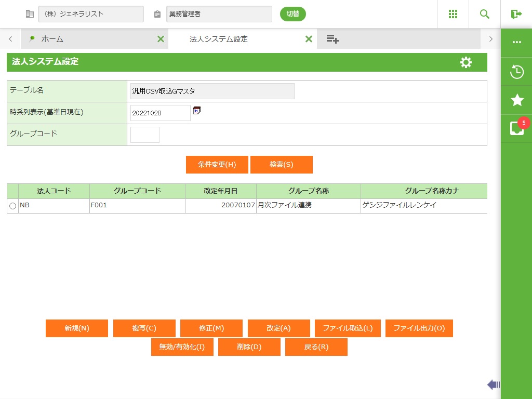This screenshot has height=399, width=532.
Task: Click the グループコード input field
Action: click(x=145, y=135)
